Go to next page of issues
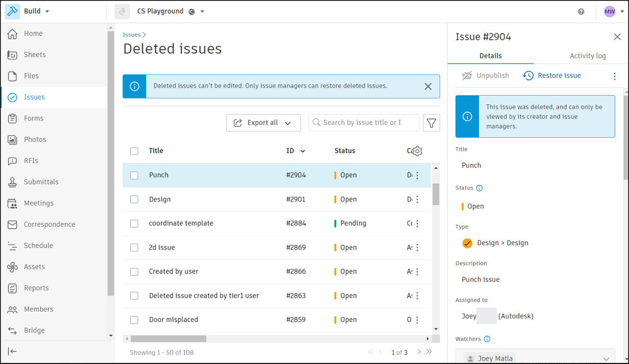629x364 pixels. pyautogui.click(x=419, y=352)
